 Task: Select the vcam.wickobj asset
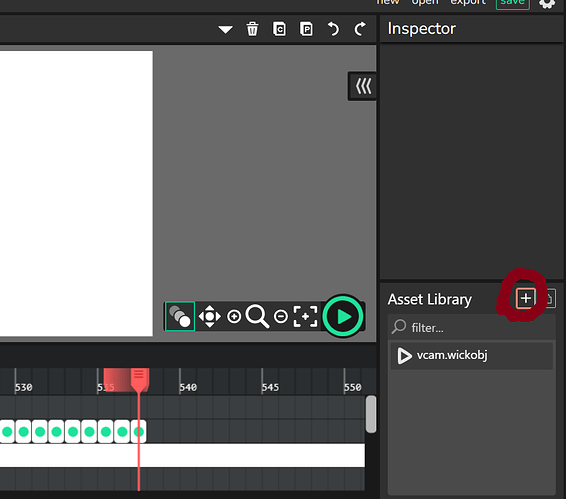pos(471,356)
